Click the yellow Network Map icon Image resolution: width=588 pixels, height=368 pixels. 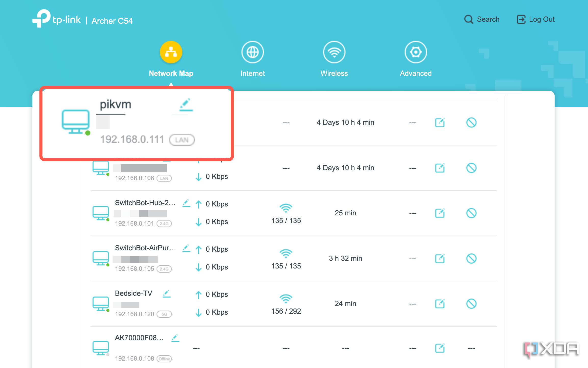[x=171, y=52]
